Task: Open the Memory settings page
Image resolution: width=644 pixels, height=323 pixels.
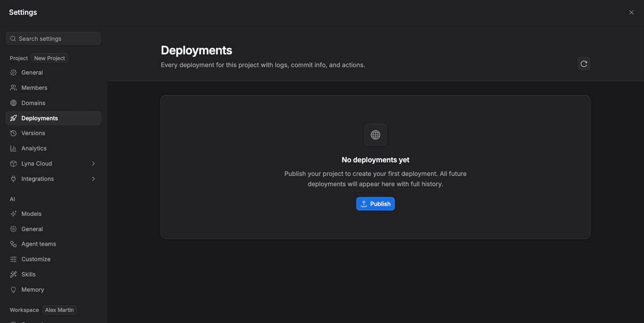Action: [54, 290]
